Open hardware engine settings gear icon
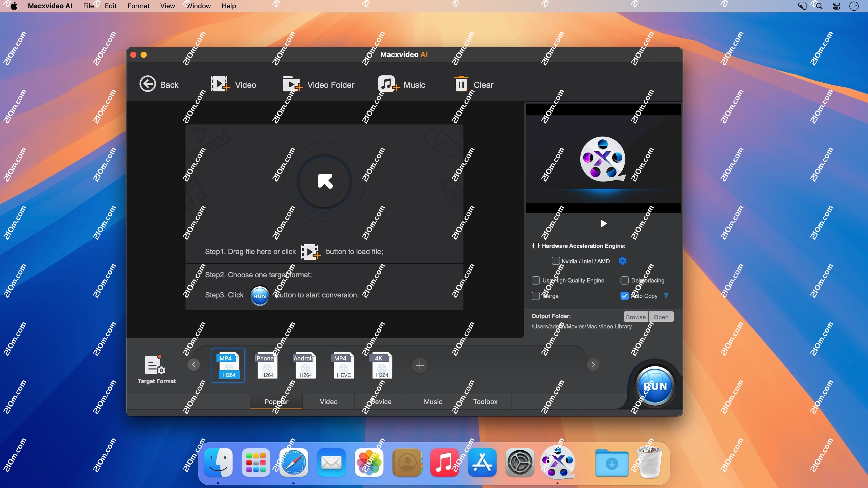 [x=622, y=261]
